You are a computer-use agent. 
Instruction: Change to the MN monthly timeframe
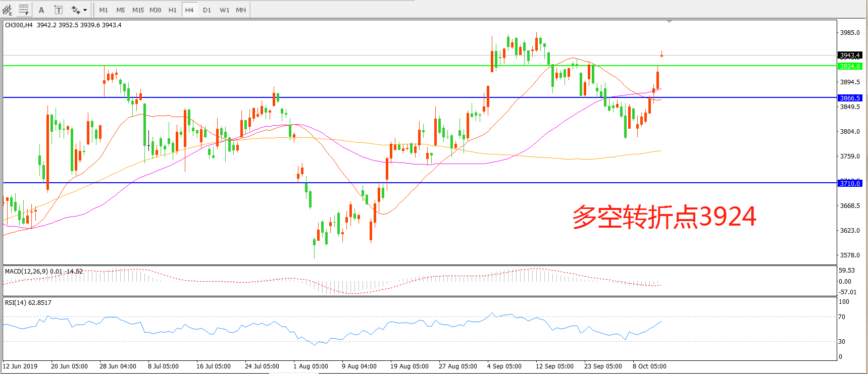click(x=241, y=10)
